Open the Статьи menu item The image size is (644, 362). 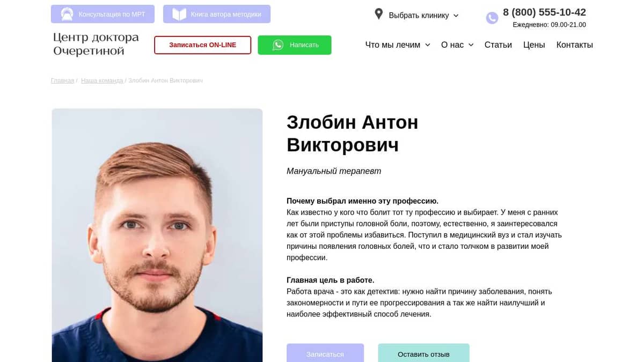pos(498,45)
